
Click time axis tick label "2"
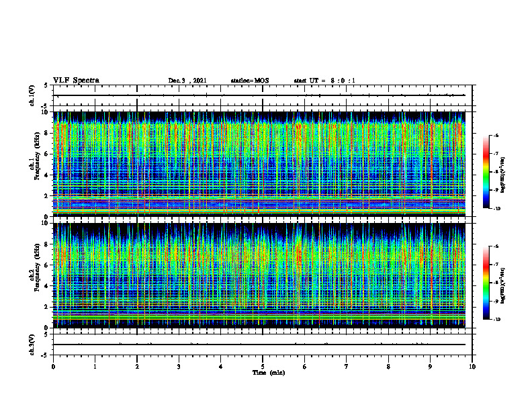coord(137,367)
